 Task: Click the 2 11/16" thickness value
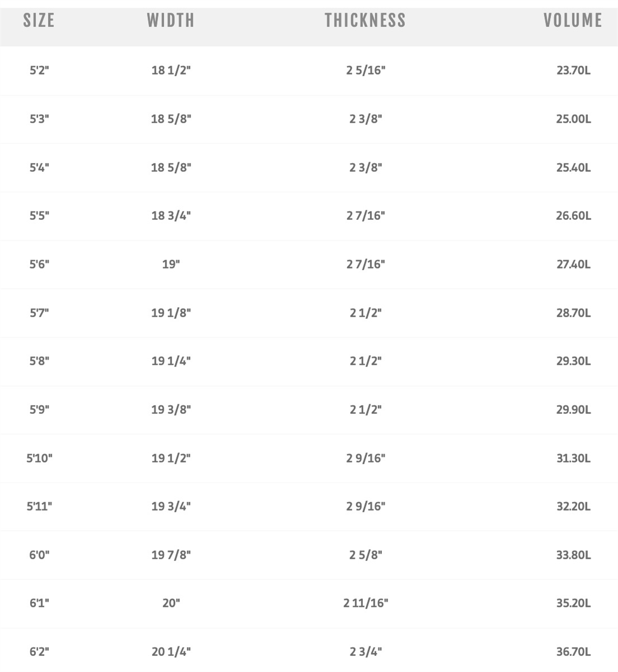[366, 603]
